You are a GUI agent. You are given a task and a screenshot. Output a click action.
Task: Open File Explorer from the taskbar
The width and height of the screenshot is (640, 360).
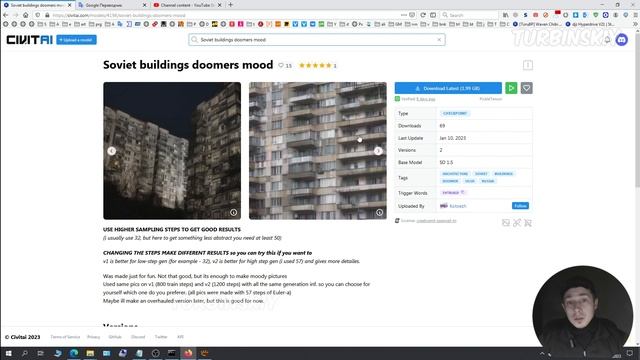click(90, 353)
